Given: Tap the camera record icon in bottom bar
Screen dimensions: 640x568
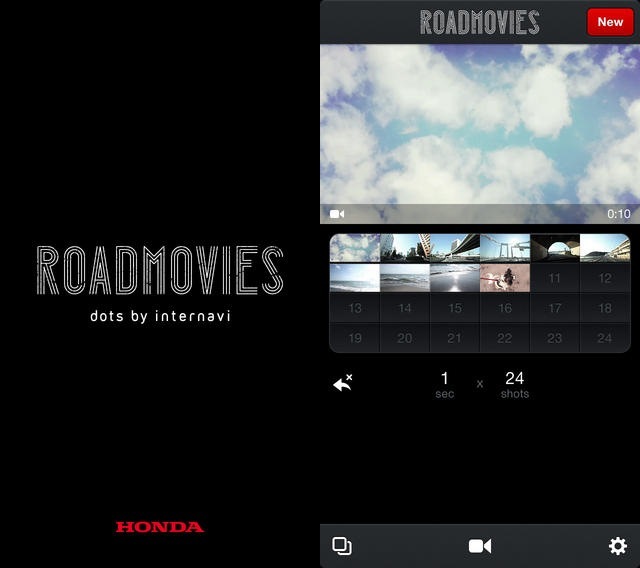Looking at the screenshot, I should pos(480,546).
